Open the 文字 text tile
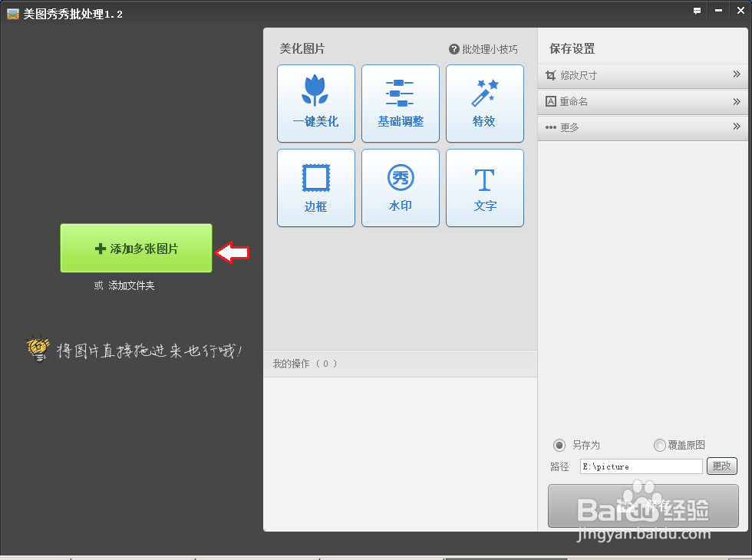Viewport: 752px width, 560px height. point(485,188)
